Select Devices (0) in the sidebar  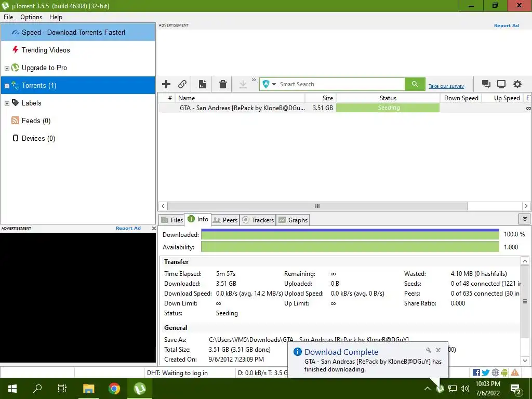pyautogui.click(x=78, y=138)
